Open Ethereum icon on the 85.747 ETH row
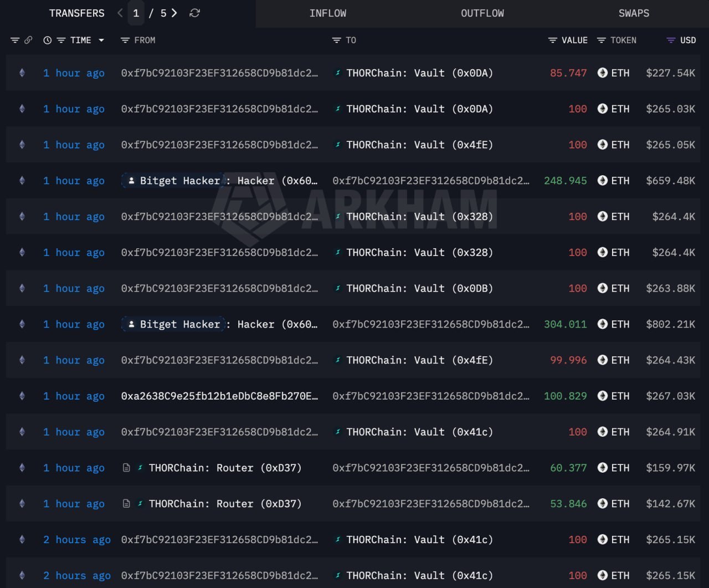Viewport: 709px width, 588px height. tap(22, 73)
